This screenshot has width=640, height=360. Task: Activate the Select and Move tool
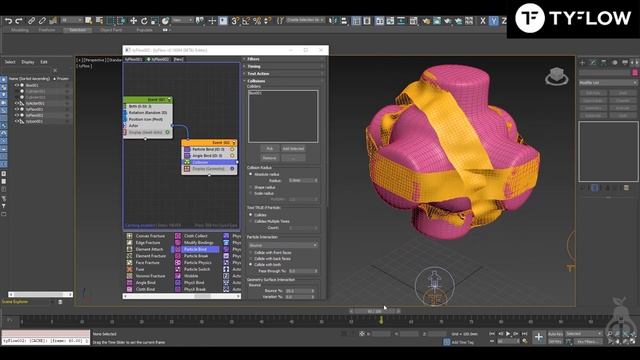[133, 20]
